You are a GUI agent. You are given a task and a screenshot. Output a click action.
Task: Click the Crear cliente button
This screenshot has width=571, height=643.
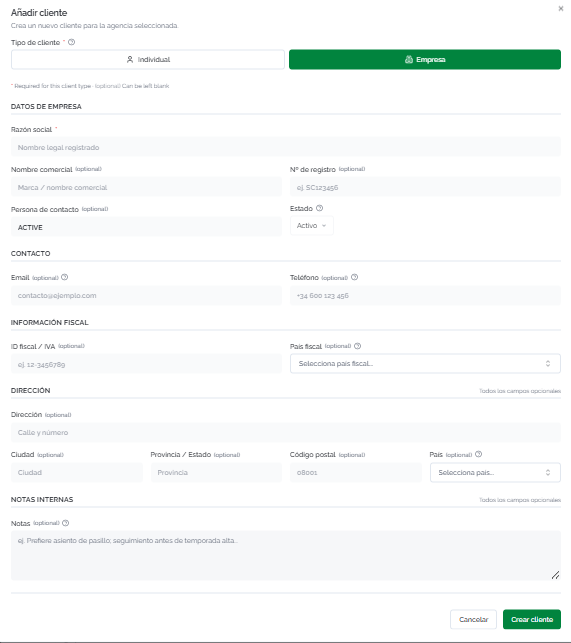(532, 619)
